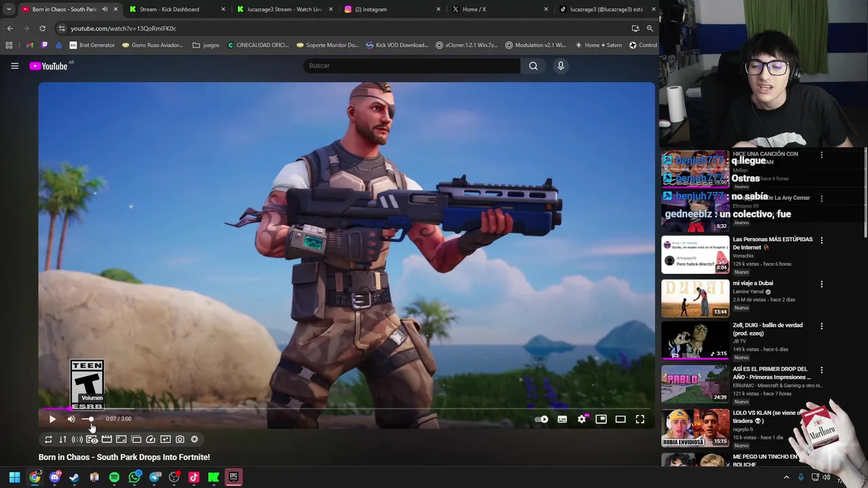
Task: Open options for HICE UNA CANCIÓN video
Action: point(822,155)
